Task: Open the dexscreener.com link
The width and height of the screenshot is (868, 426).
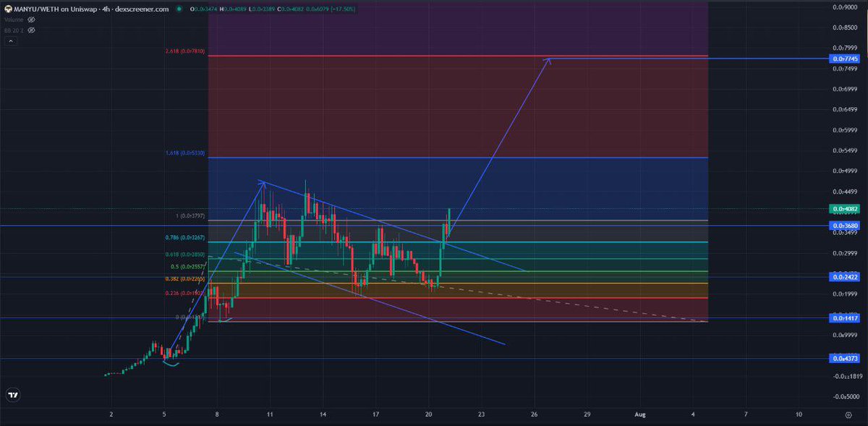Action: coord(141,9)
